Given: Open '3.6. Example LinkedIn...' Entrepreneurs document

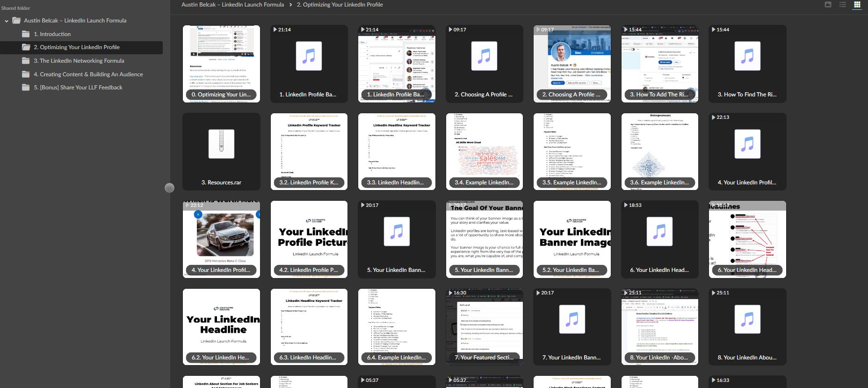Looking at the screenshot, I should tap(660, 152).
